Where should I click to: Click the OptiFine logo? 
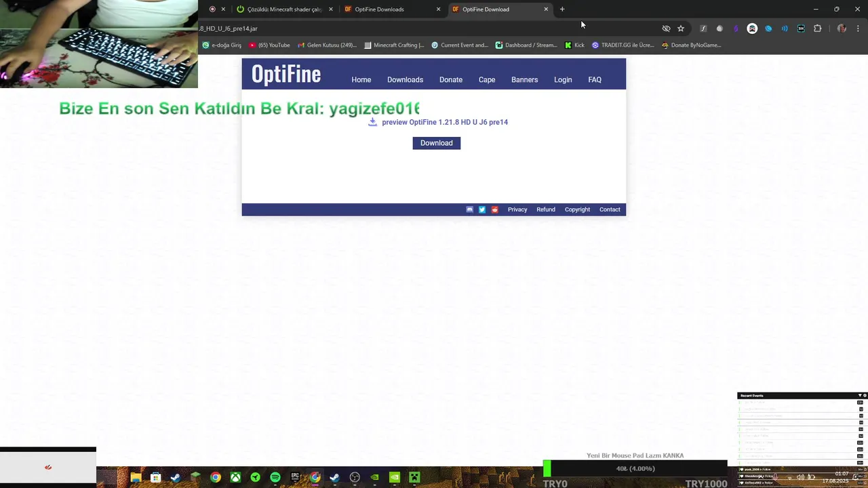[x=286, y=74]
